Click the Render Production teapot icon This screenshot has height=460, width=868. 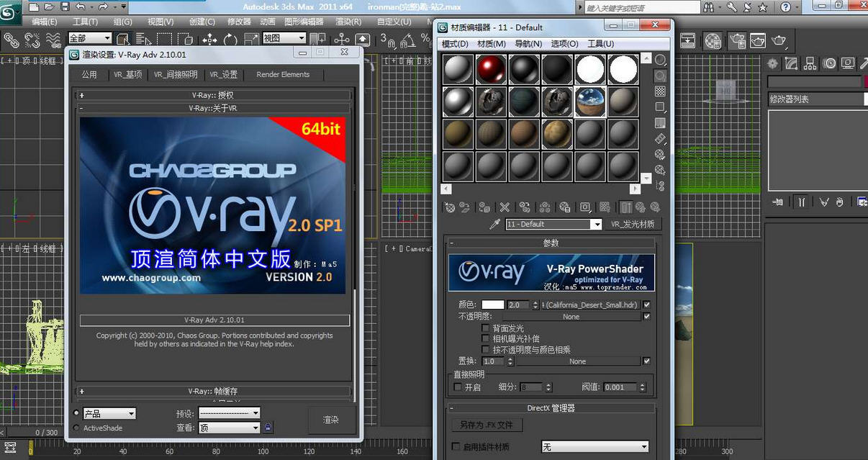pyautogui.click(x=779, y=40)
